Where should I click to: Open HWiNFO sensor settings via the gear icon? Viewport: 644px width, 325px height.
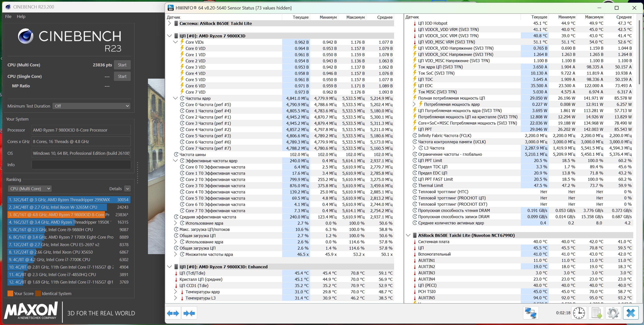613,313
